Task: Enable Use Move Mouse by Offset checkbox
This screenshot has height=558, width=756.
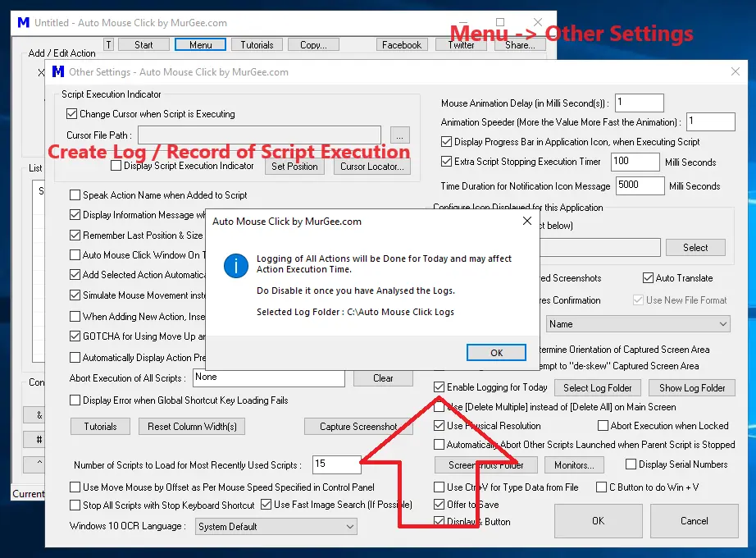Action: tap(75, 487)
